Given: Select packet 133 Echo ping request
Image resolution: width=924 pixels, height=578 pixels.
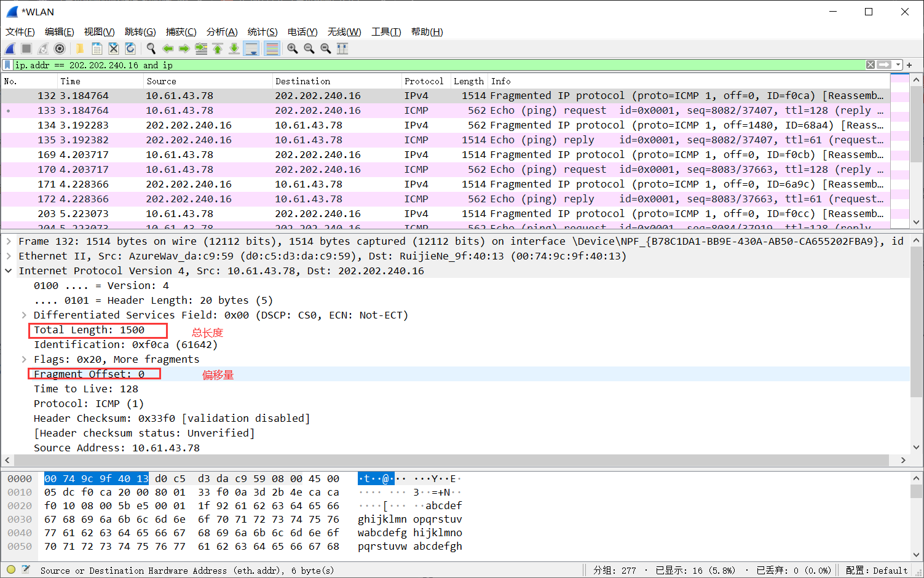Looking at the screenshot, I should [445, 111].
